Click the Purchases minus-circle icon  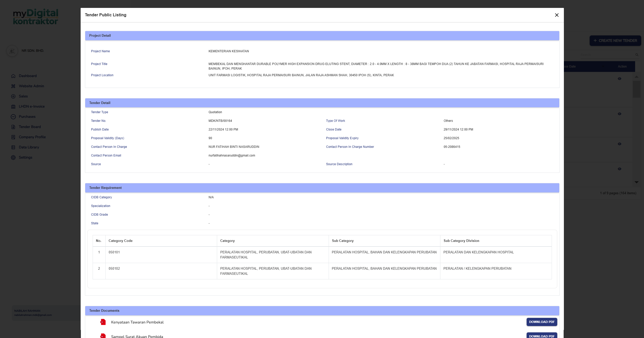point(13,117)
